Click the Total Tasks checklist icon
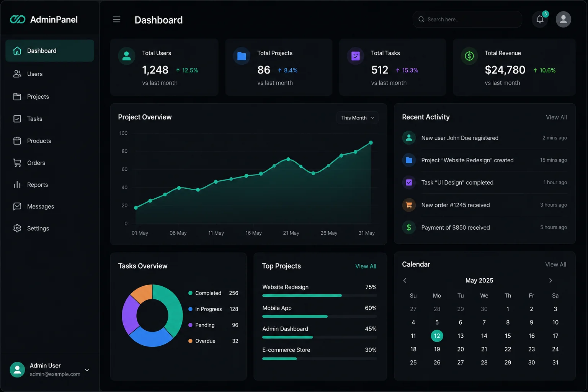The width and height of the screenshot is (588, 392). 356,56
